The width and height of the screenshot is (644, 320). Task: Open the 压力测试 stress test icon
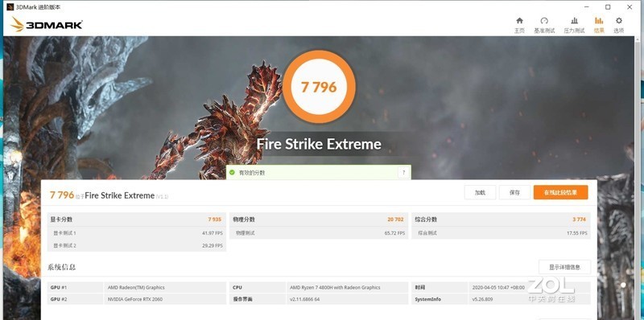point(574,21)
